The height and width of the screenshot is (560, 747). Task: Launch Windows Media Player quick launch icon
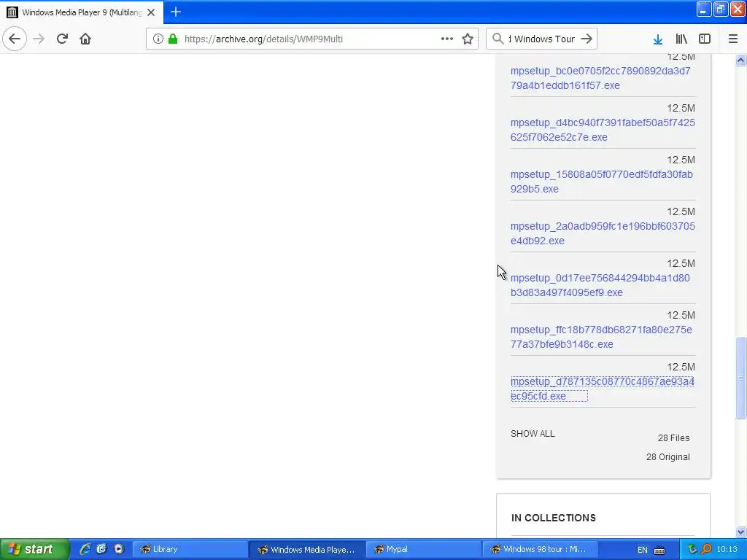[119, 549]
